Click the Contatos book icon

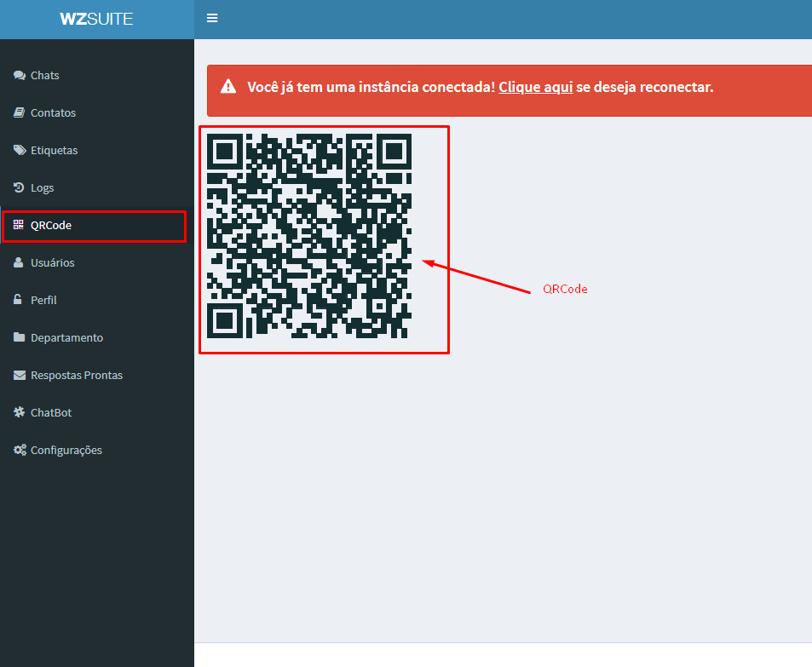click(x=19, y=112)
